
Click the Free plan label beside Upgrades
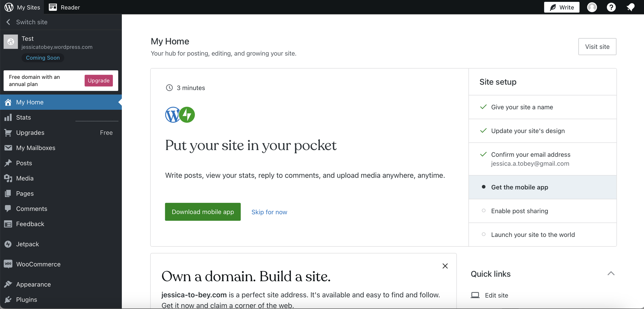point(106,133)
